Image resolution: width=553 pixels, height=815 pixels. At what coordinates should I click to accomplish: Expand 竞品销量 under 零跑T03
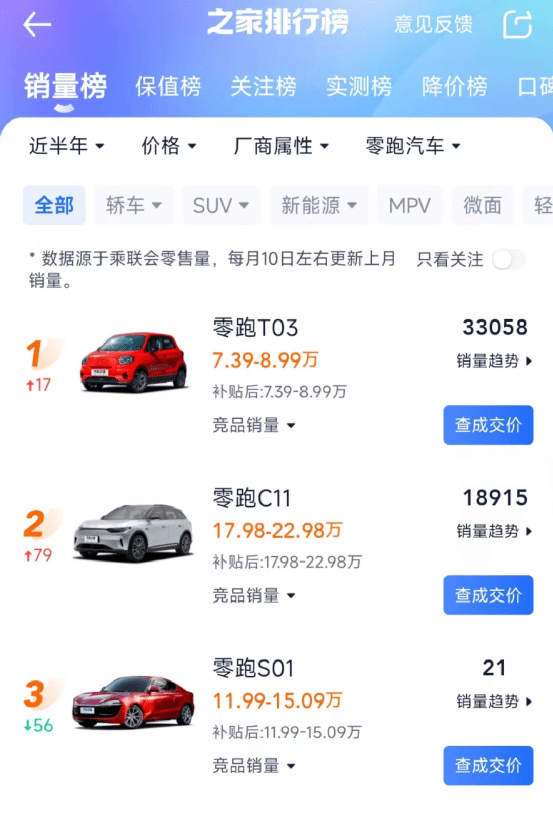254,425
